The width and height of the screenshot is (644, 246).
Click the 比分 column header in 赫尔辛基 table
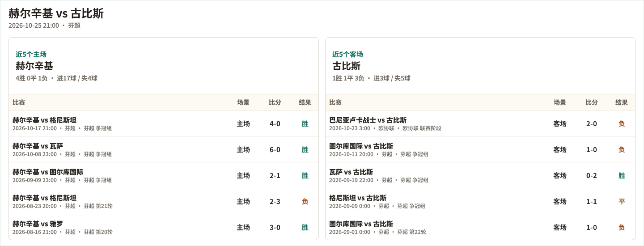(275, 102)
